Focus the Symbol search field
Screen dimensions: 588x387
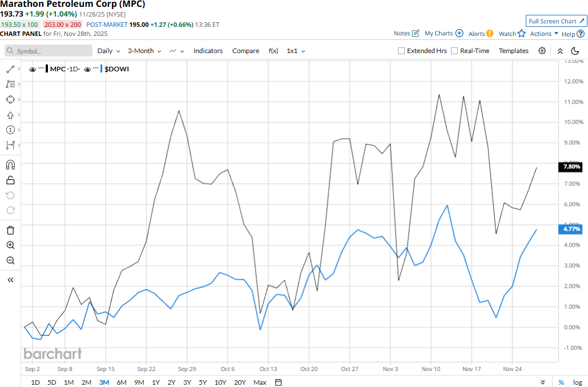point(49,51)
